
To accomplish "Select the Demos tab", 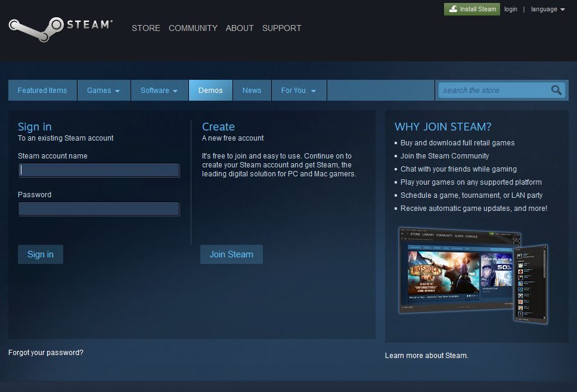I will coord(210,90).
